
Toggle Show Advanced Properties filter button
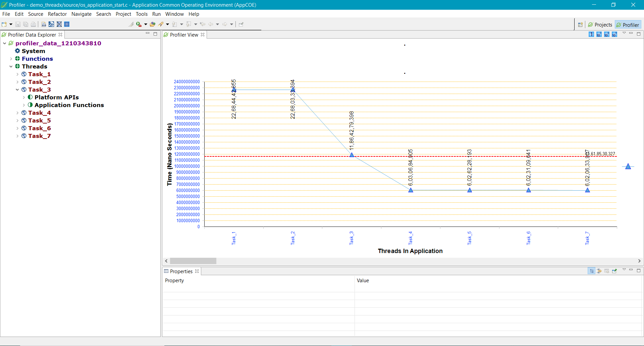coord(599,271)
